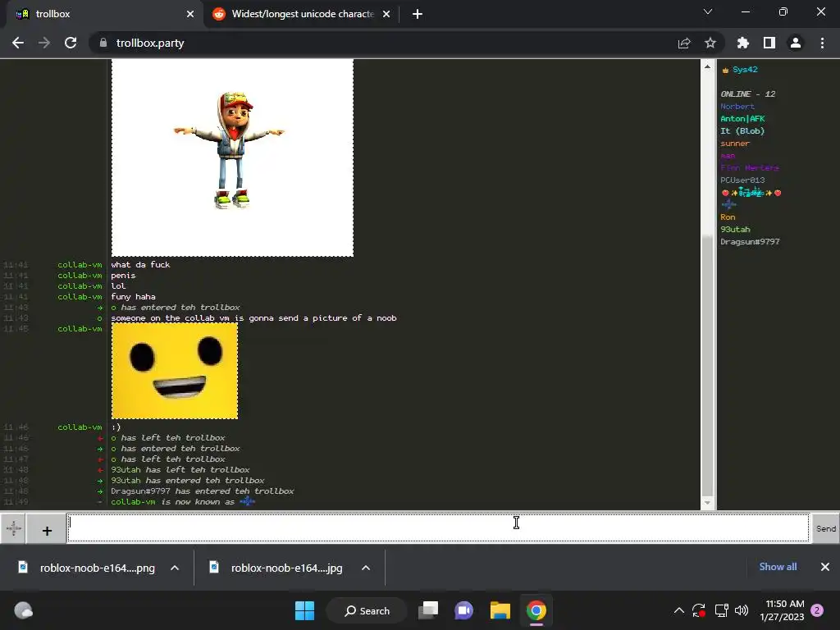Click the chat scrollbar thumb
Screen dimensions: 840x630
tap(707, 366)
